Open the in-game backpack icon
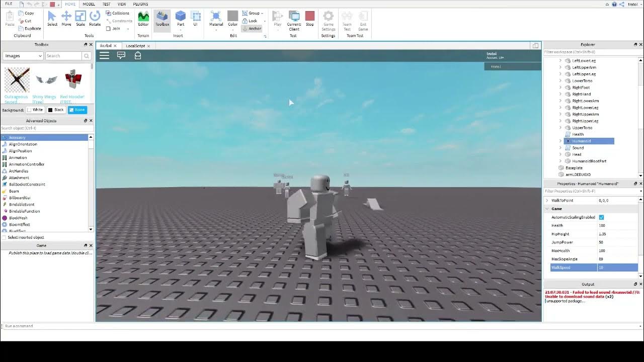The width and height of the screenshot is (644, 362). 138,55
